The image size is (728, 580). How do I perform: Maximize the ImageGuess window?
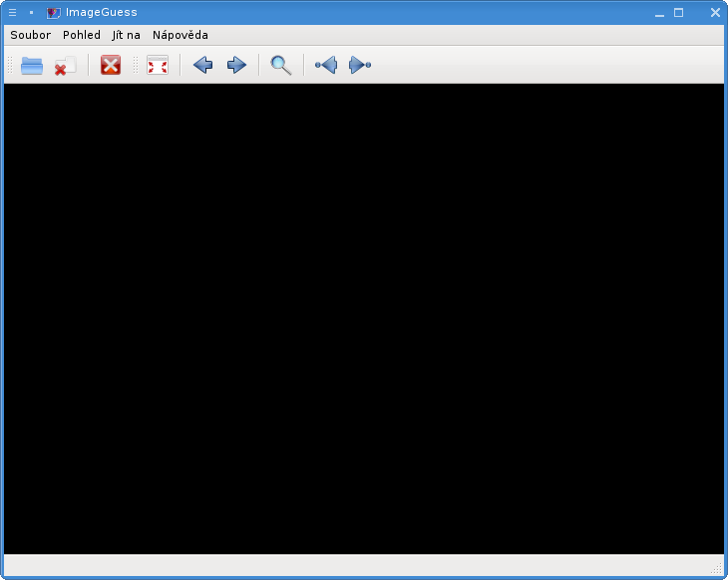(x=679, y=13)
